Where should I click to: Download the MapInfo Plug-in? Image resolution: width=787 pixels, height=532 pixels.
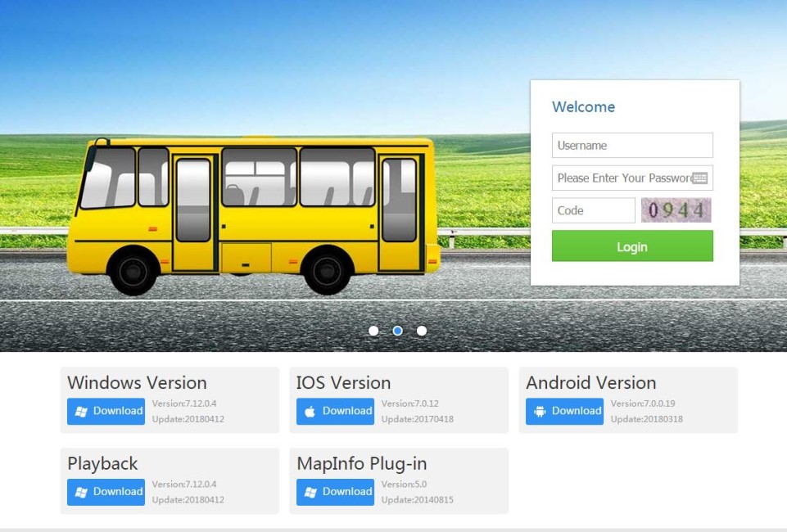tap(335, 492)
